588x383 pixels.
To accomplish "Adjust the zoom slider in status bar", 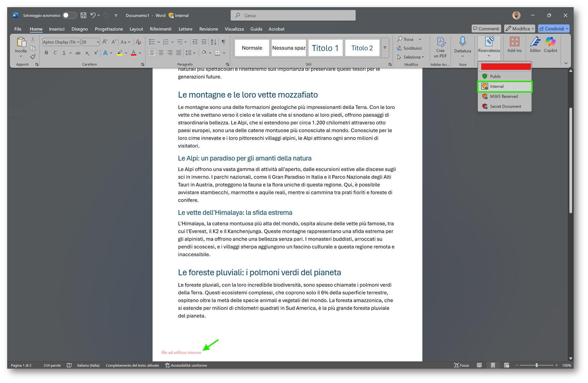I will (x=537, y=365).
